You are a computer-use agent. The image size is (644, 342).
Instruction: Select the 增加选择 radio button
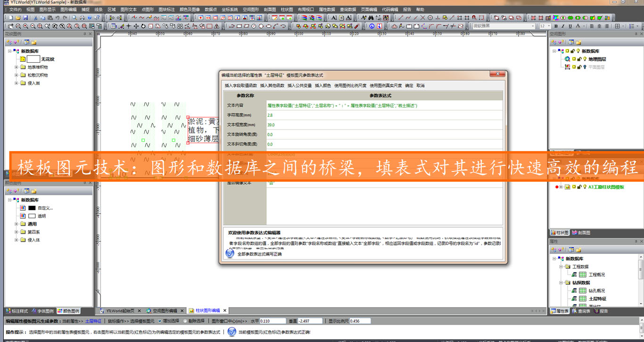pos(160,321)
